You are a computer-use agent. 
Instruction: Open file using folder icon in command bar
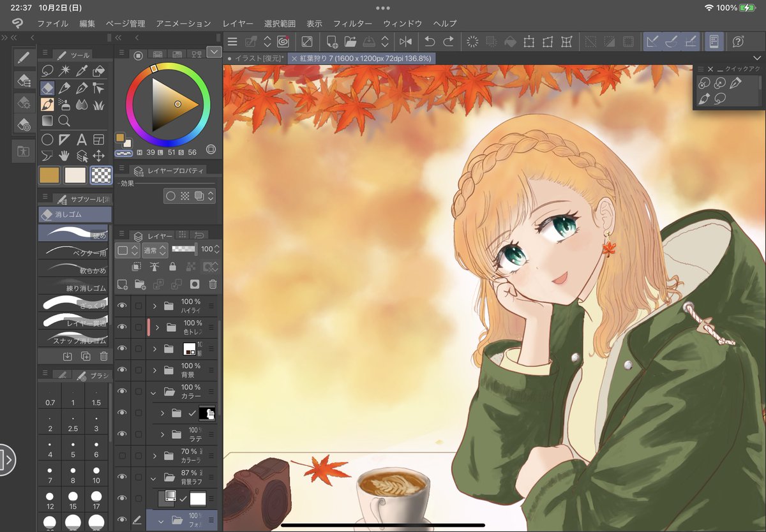coord(350,41)
